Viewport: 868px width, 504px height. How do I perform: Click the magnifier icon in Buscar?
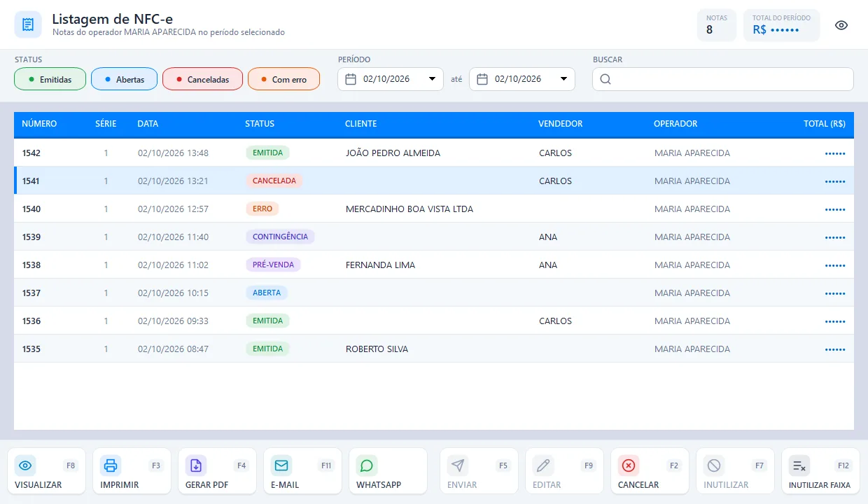click(x=605, y=79)
